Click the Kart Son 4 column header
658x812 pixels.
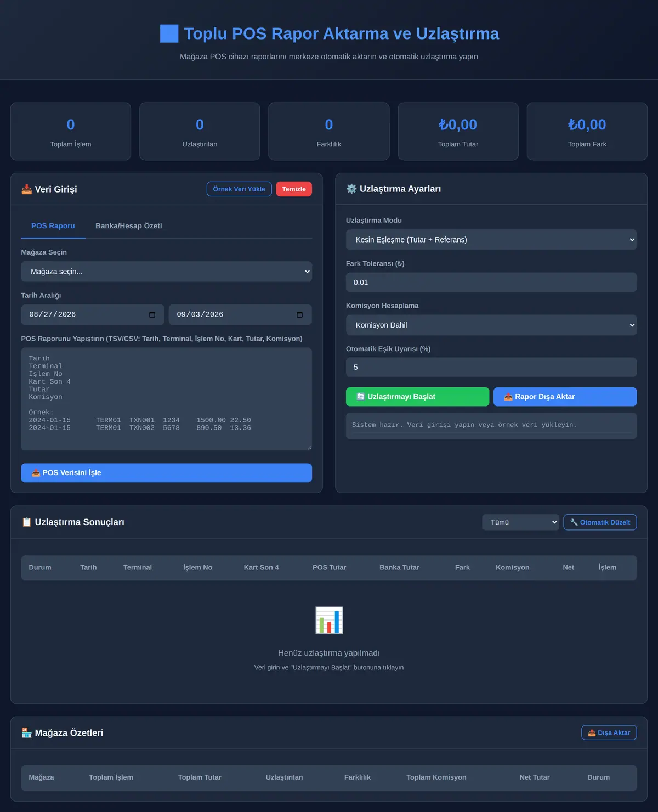click(x=262, y=567)
